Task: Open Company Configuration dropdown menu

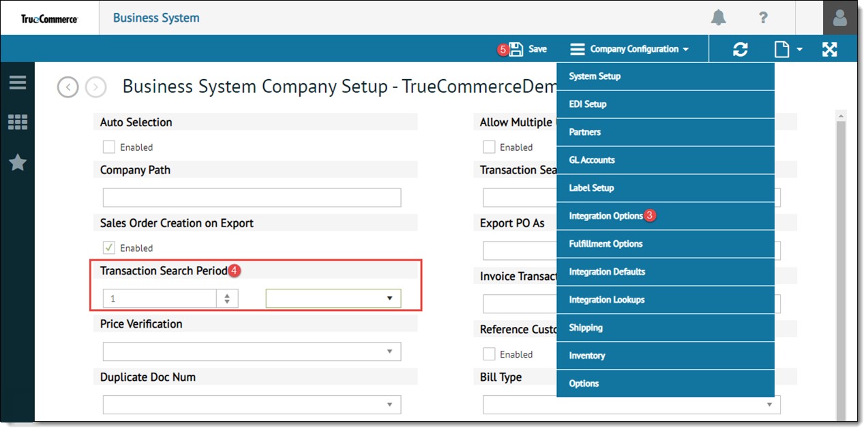Action: (x=629, y=49)
